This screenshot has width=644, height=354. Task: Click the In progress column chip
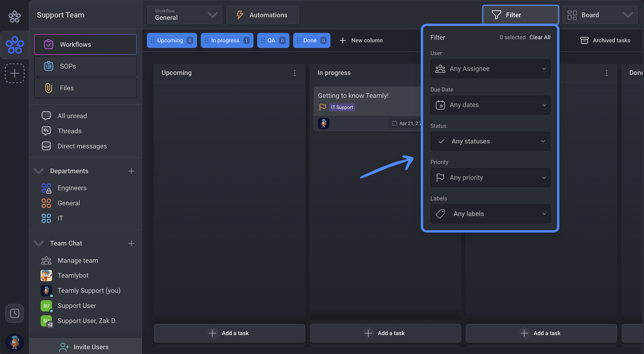tap(227, 40)
